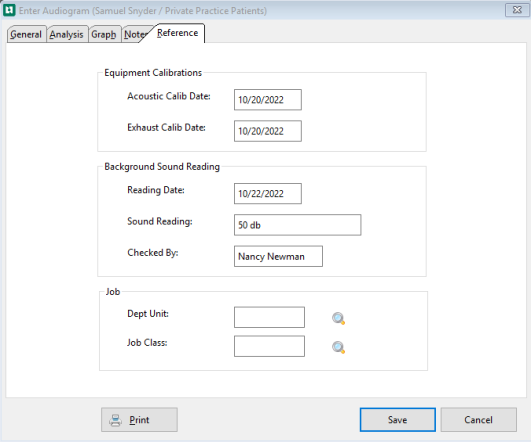
Task: Click the empty Job Class field
Action: coord(269,346)
